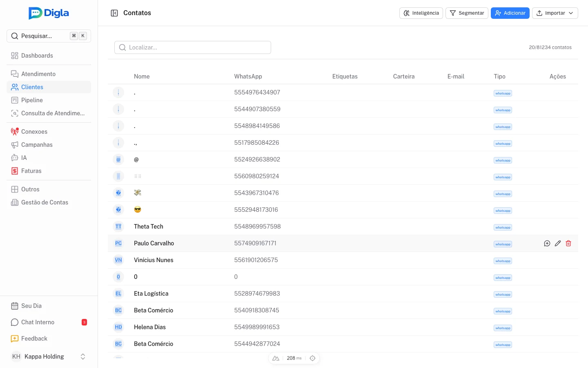Viewport: 588px width, 368px height.
Task: Open Faturas page
Action: (49, 171)
